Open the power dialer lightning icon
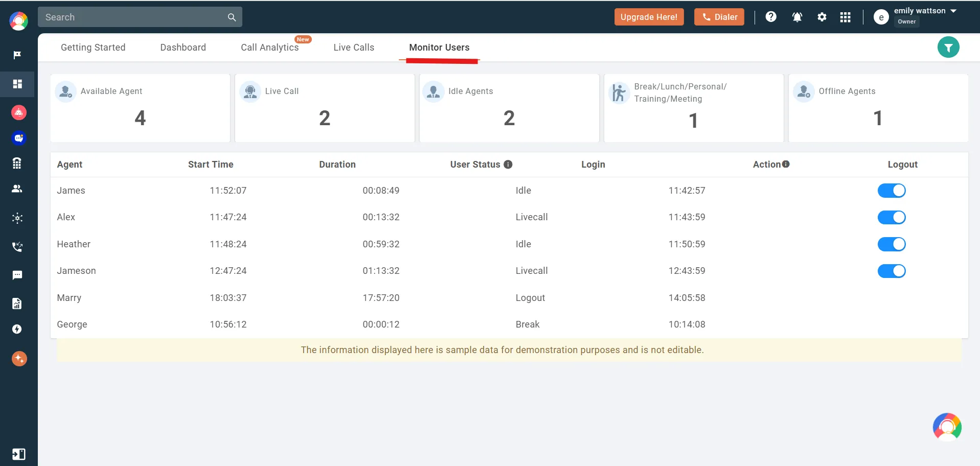Viewport: 980px width, 466px height. [x=17, y=329]
